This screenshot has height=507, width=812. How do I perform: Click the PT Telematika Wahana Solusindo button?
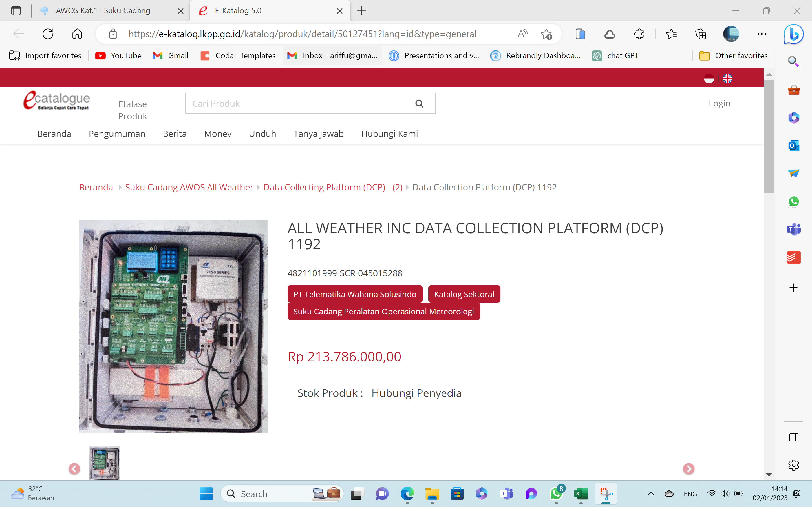[355, 294]
